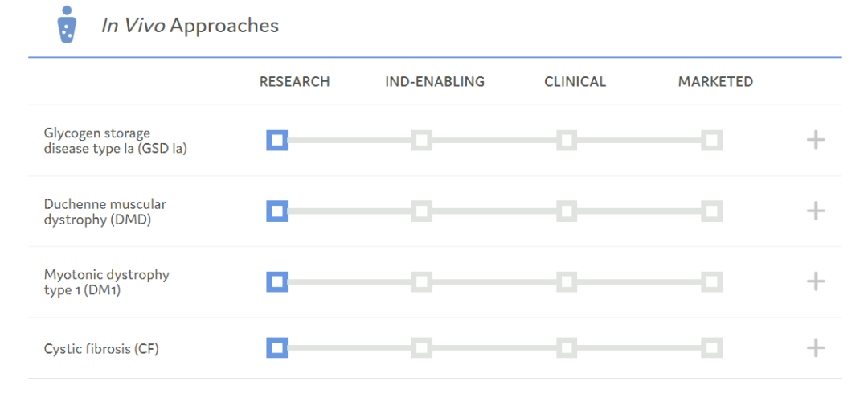Expand the Duchenne muscular dystrophy plus icon
868x394 pixels.
816,211
